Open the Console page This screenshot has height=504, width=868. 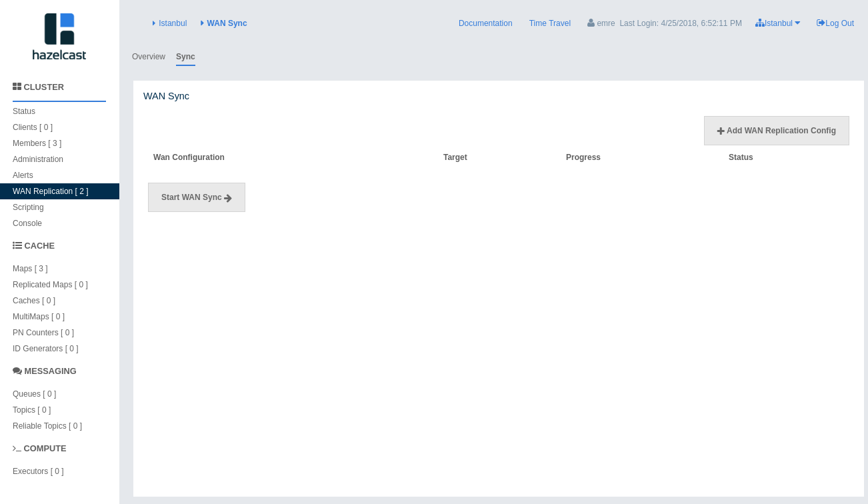(x=27, y=223)
